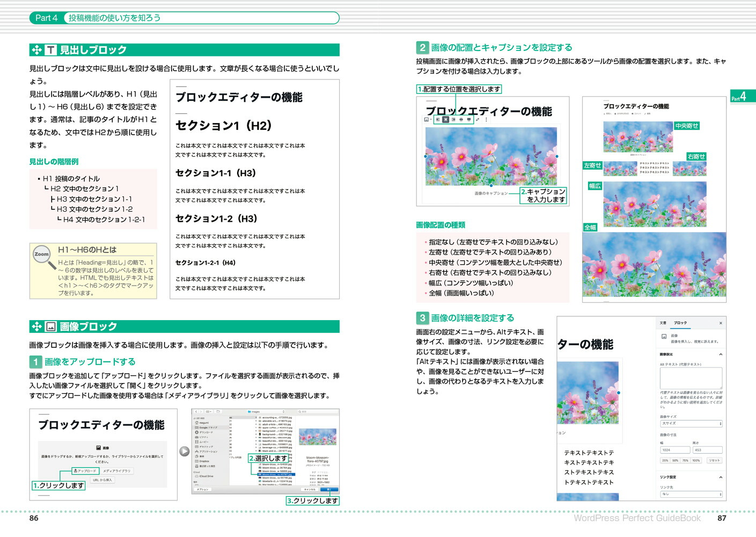This screenshot has height=537, width=756.
Task: Select the highlighted bloom-blossom 40797.jpg file
Action: [276, 475]
